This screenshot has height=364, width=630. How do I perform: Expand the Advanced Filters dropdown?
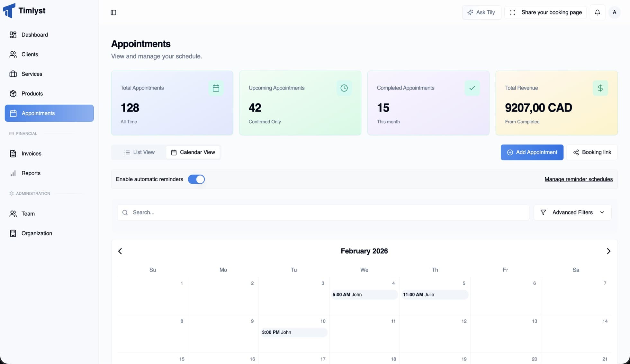point(572,212)
